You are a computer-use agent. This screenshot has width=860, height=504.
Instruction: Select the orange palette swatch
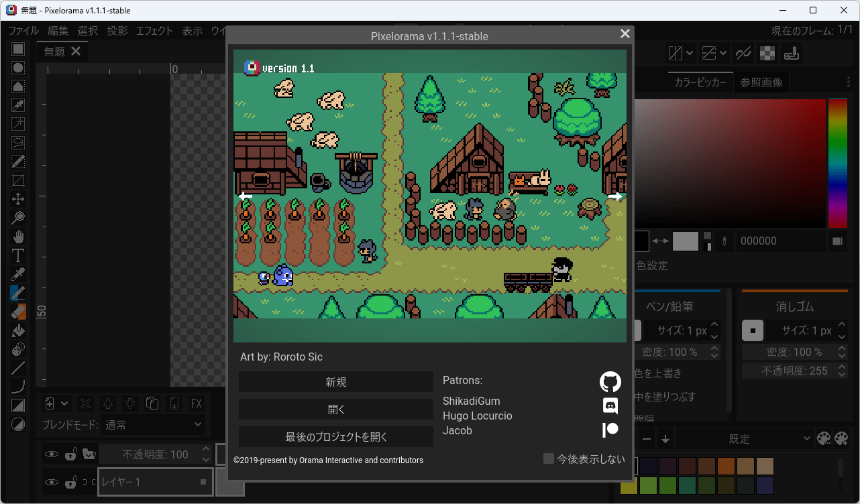726,466
